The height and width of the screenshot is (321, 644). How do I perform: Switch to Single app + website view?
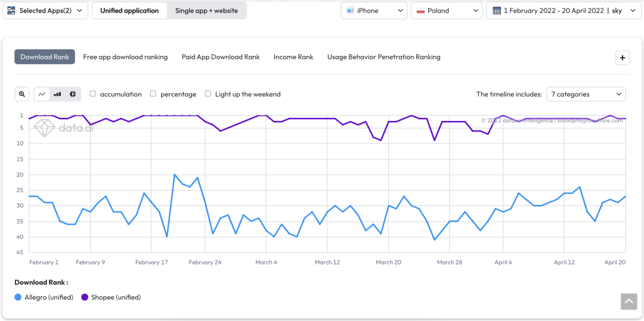point(206,11)
